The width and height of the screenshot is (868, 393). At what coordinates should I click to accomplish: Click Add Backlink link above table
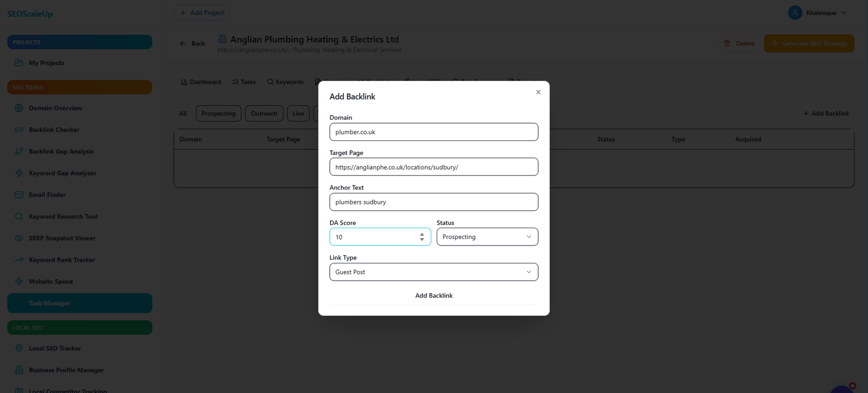tap(826, 113)
